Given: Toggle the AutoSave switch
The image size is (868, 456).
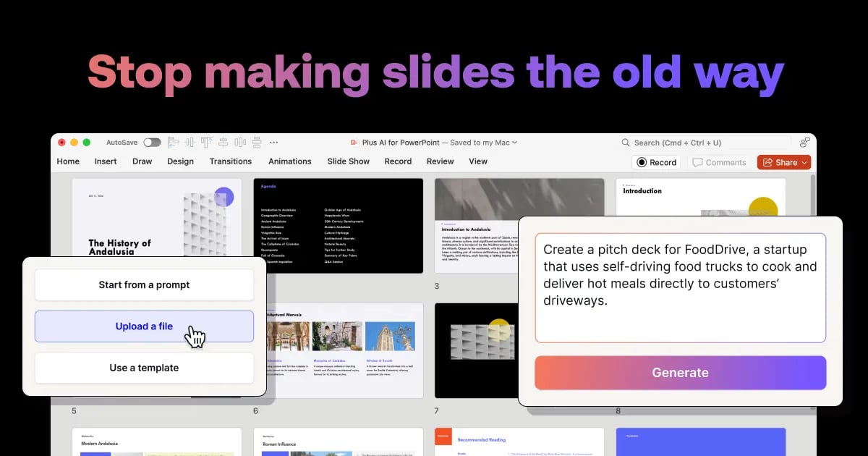Looking at the screenshot, I should [x=152, y=143].
